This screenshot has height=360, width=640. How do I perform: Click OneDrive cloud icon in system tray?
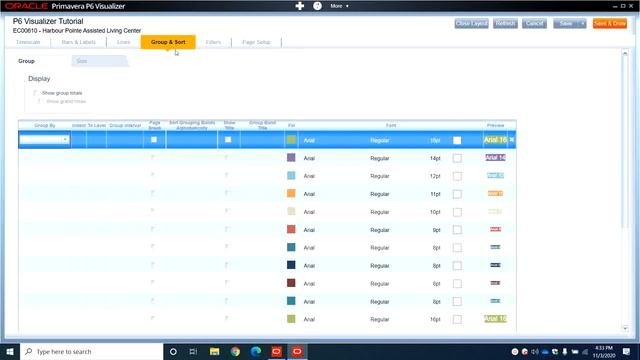(545, 351)
